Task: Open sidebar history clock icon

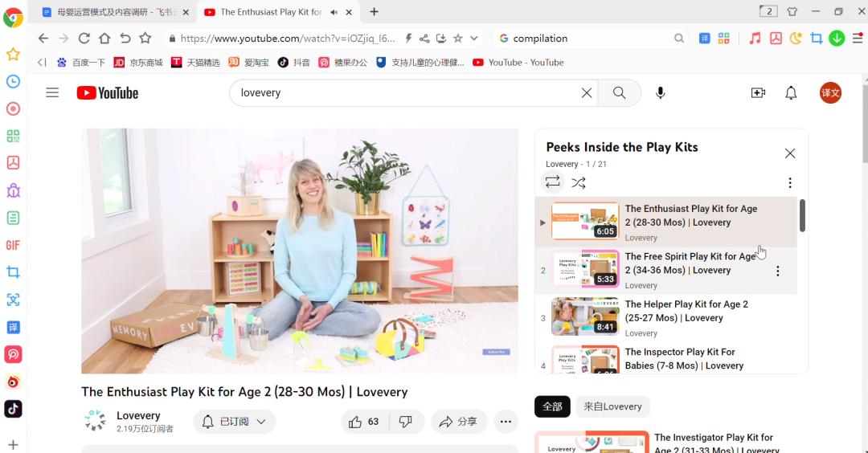Action: click(x=14, y=81)
